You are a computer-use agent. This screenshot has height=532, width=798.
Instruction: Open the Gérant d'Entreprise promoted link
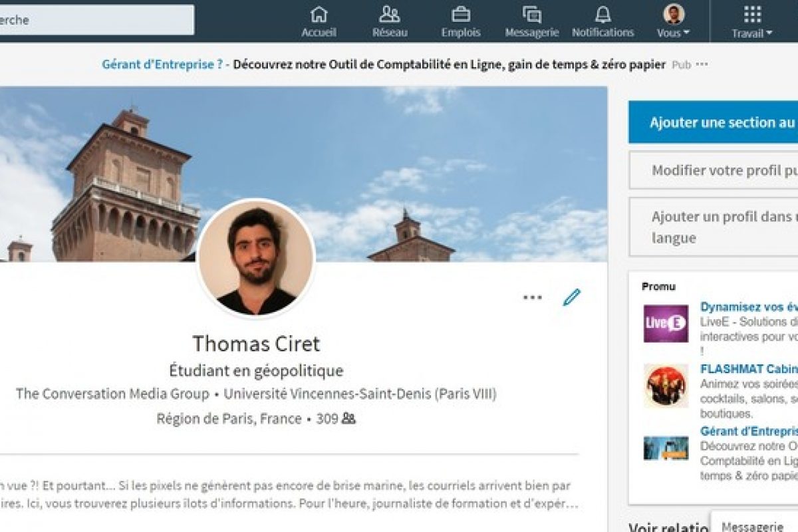749,431
